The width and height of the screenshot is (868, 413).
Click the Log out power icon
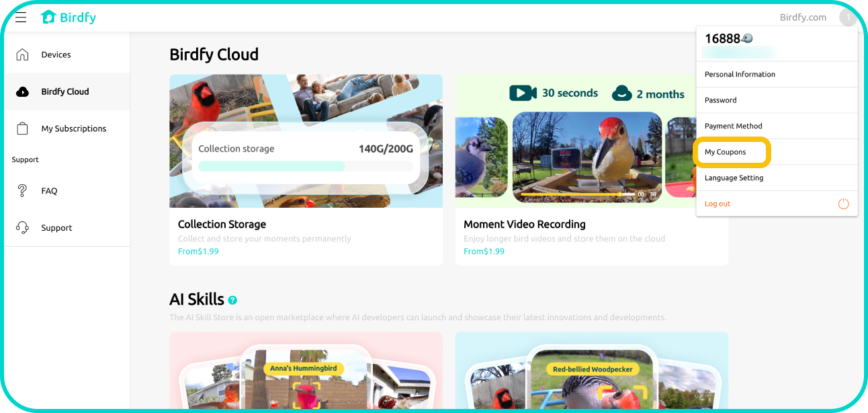pos(844,204)
